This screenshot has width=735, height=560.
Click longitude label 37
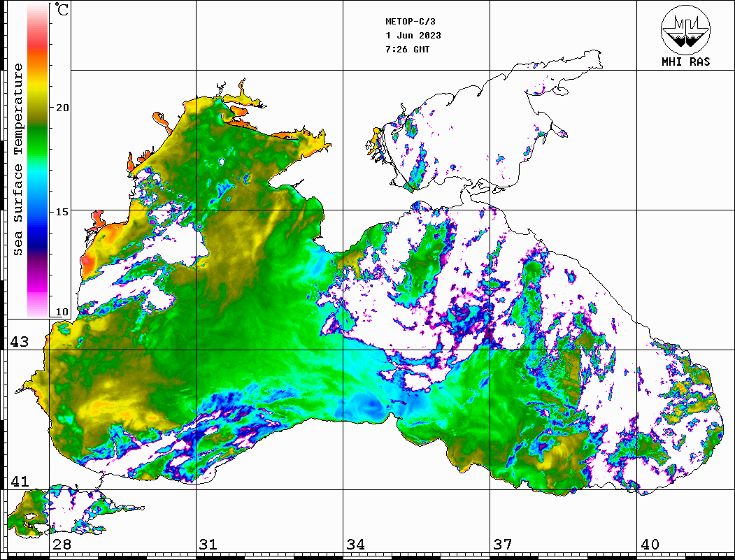tap(503, 545)
